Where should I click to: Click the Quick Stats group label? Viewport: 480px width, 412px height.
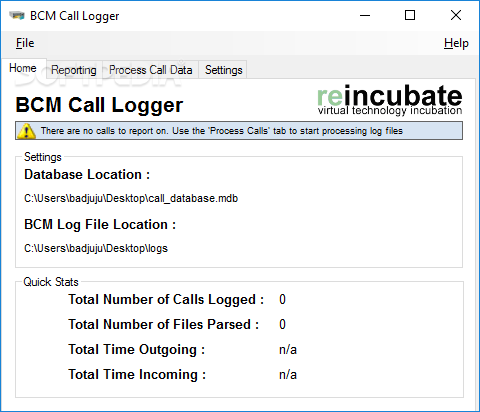[x=51, y=282]
